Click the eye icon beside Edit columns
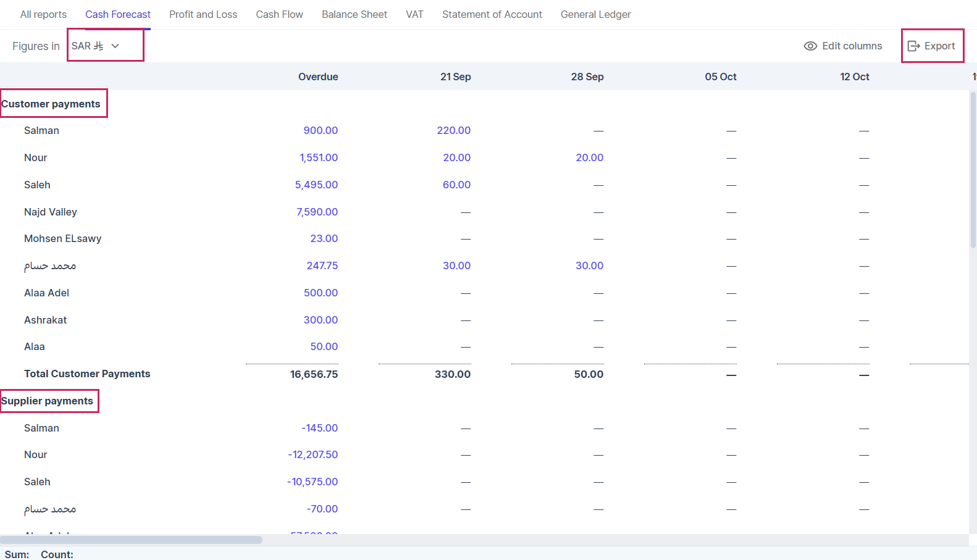Screen dimensions: 977x560 pyautogui.click(x=810, y=46)
